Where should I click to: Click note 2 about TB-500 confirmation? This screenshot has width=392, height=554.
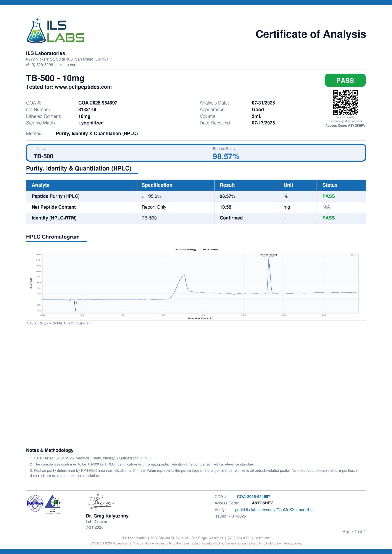(x=142, y=464)
